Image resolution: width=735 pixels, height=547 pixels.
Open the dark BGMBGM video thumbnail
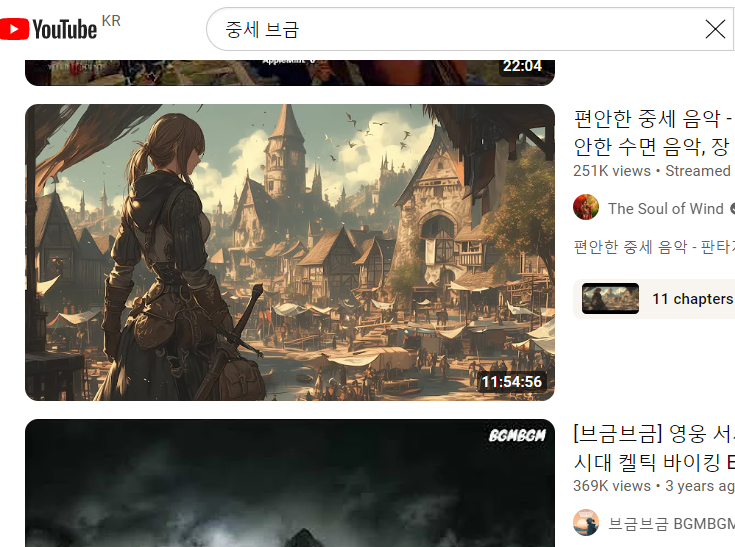[x=290, y=483]
